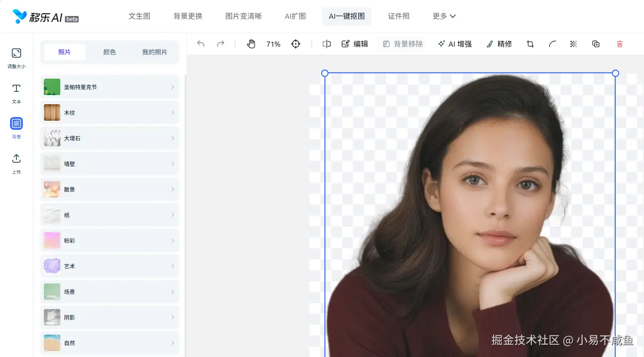Select the hand pan tool

tap(251, 44)
